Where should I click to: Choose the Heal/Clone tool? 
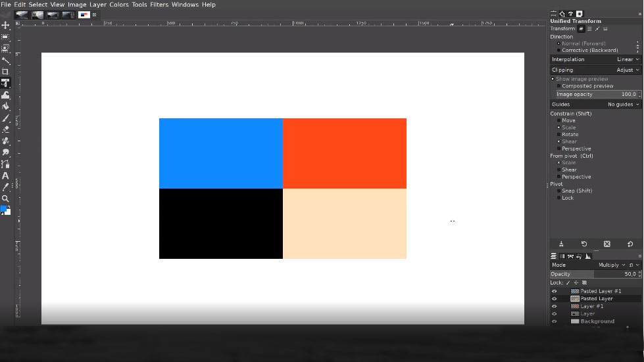[x=5, y=141]
